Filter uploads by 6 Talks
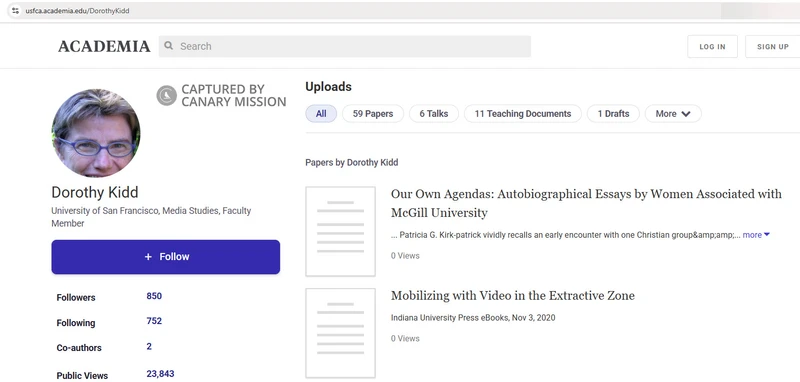This screenshot has width=800, height=382. point(434,114)
